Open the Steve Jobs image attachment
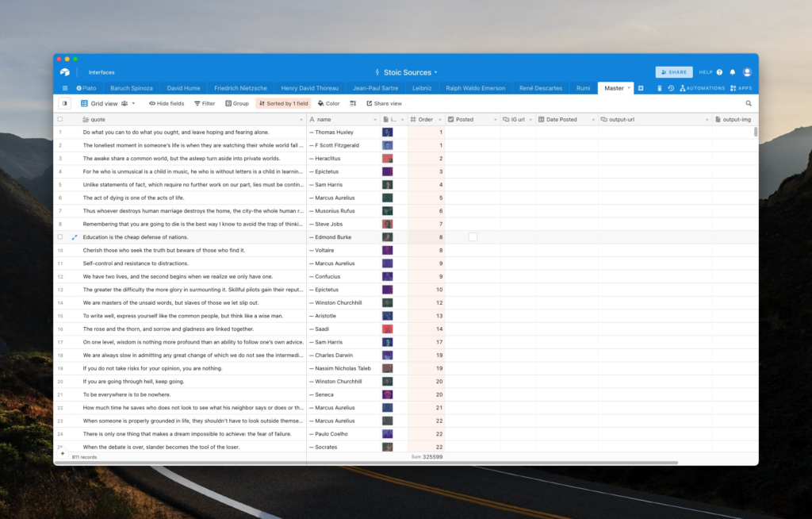Image resolution: width=812 pixels, height=519 pixels. coord(387,224)
